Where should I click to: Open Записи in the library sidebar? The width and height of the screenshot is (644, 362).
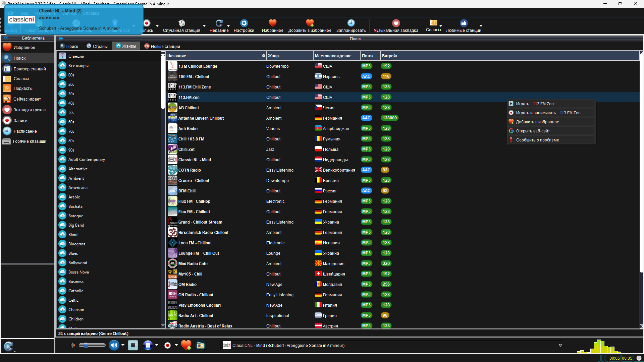20,120
